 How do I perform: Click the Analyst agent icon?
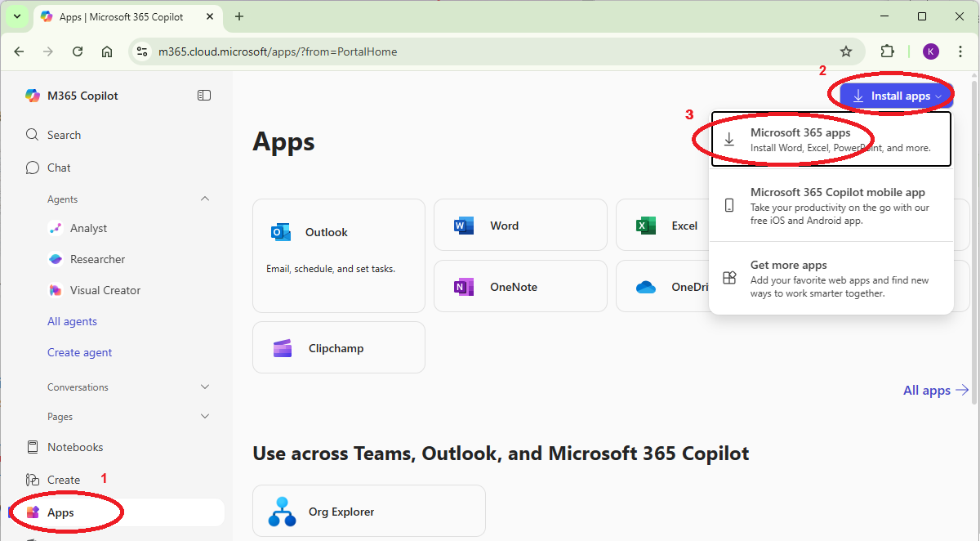[56, 228]
